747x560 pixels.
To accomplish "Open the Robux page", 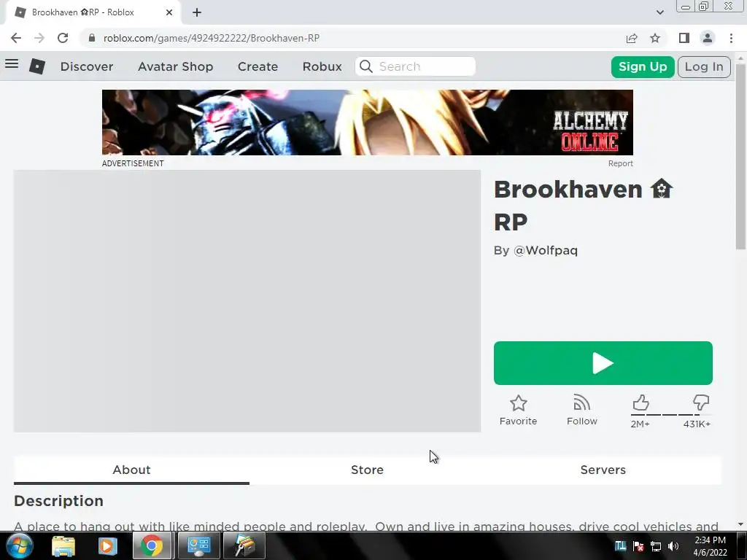I will 322,66.
